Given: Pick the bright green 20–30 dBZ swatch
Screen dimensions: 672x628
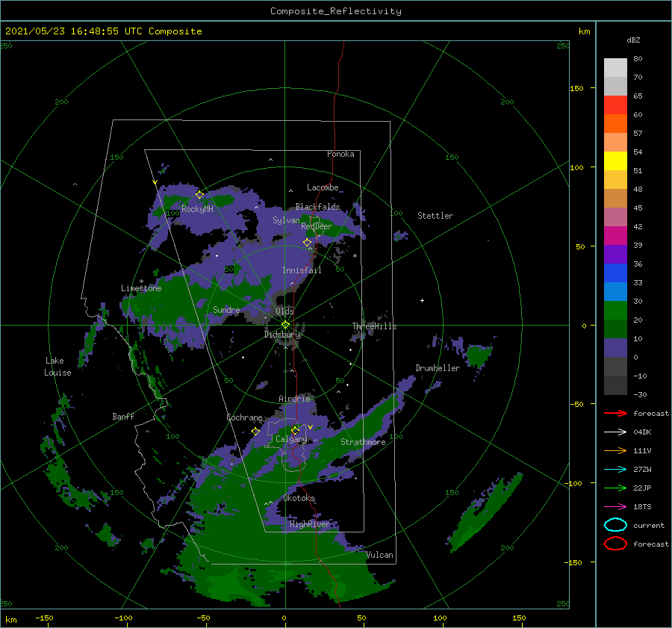Looking at the screenshot, I should tap(615, 311).
